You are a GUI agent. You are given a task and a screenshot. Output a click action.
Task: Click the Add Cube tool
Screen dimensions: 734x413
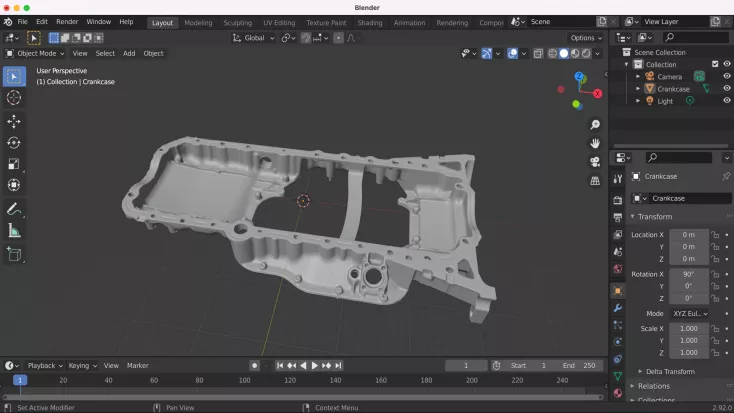pos(14,255)
